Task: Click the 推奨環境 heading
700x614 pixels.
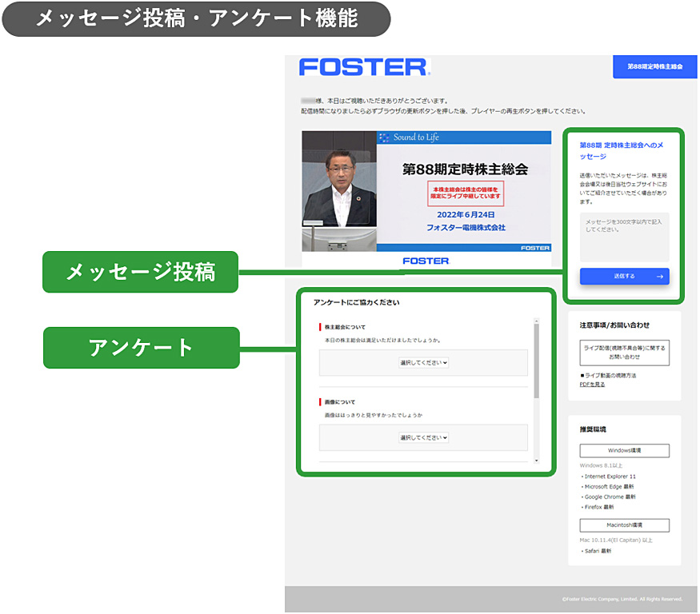Action: (593, 429)
